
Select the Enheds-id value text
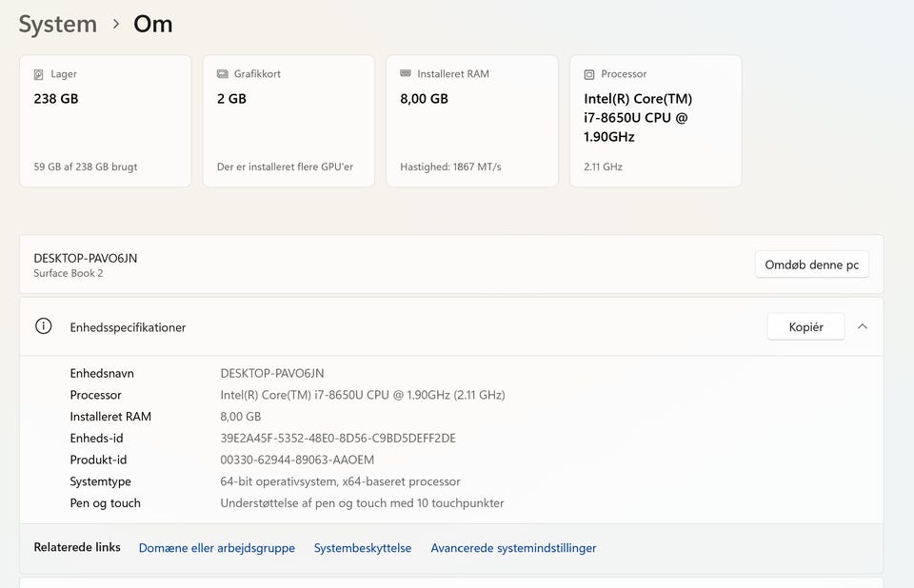[337, 439]
